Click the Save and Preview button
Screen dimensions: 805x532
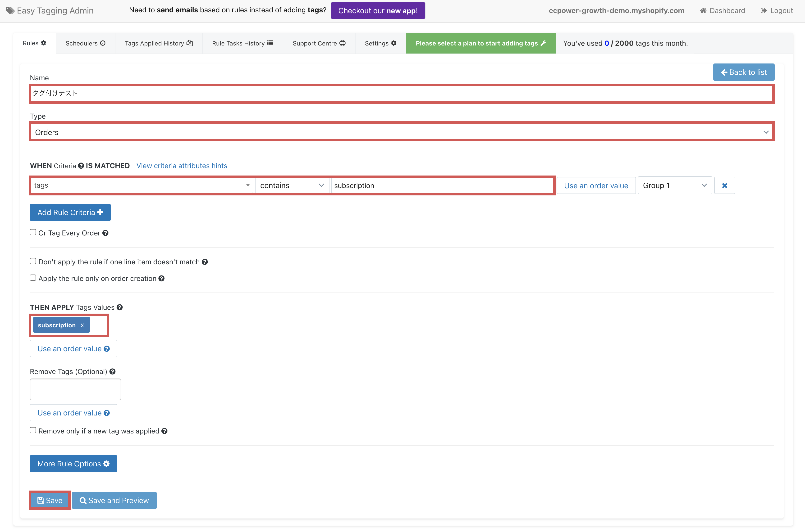click(114, 500)
